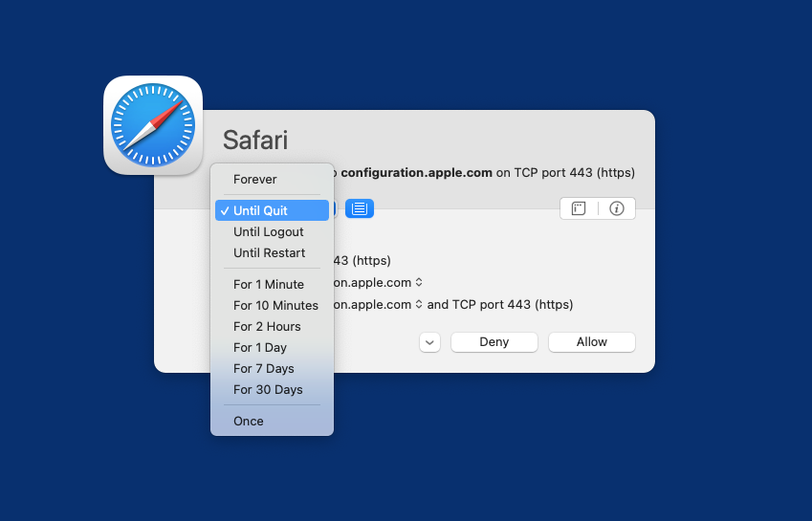Click 'and TCP port 443 (https)' text

coord(500,304)
